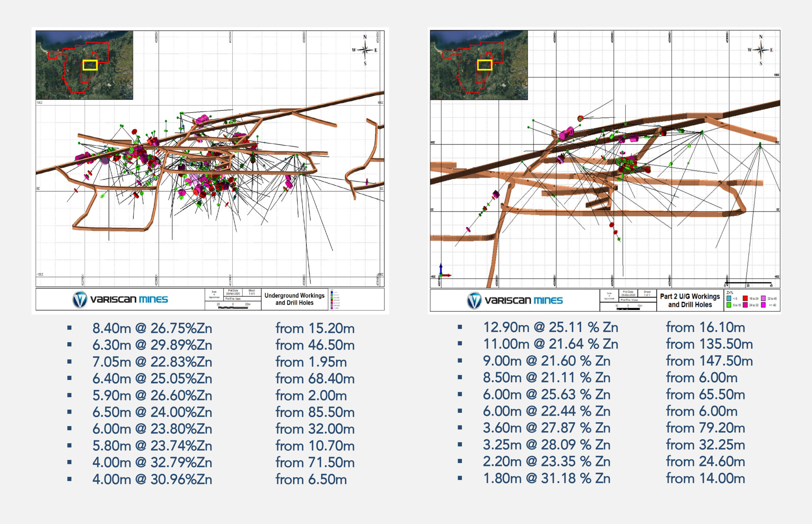The width and height of the screenshot is (812, 524).
Task: Click the dark blue swatch in the left map legend
Action: (x=332, y=292)
